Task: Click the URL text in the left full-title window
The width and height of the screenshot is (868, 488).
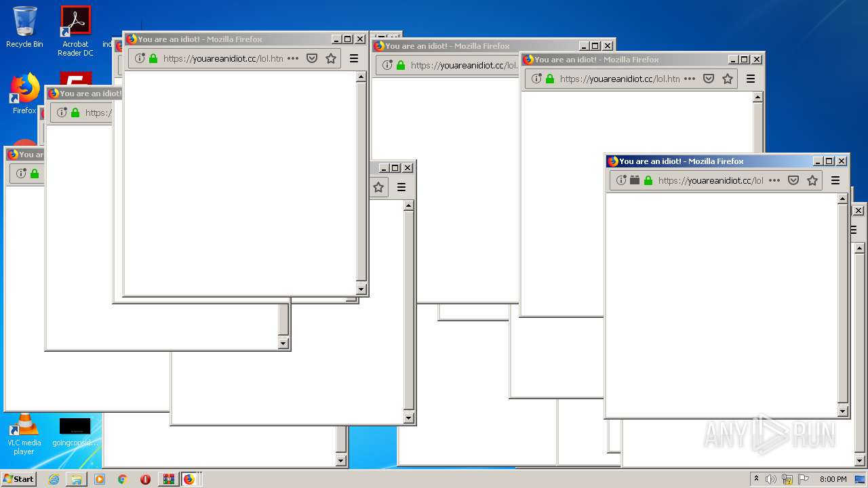Action: [223, 58]
